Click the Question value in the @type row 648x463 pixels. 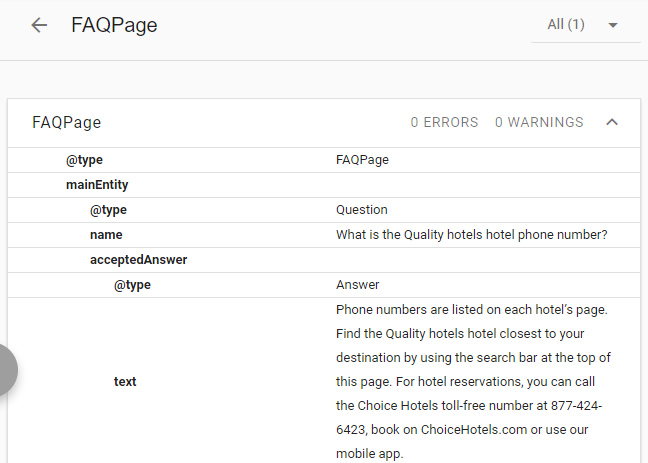click(362, 210)
